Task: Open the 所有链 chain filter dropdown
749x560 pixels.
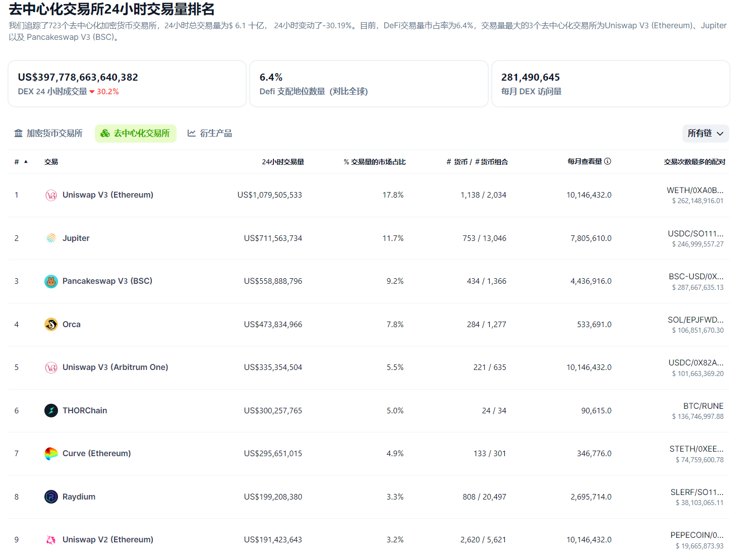Action: click(705, 133)
